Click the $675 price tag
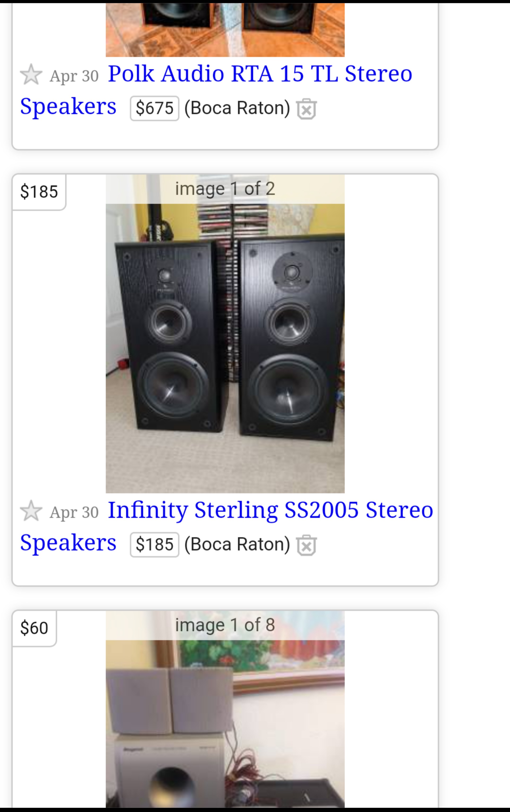 coord(154,108)
